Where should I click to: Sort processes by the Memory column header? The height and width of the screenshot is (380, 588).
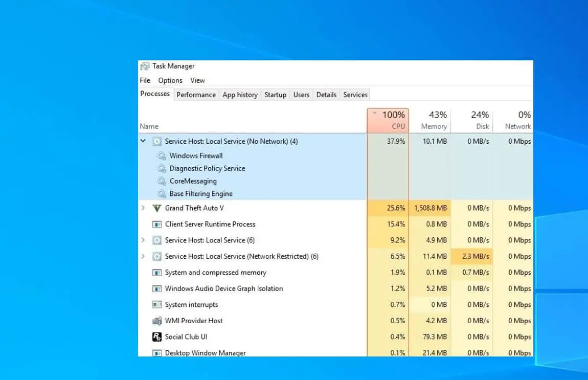point(429,120)
